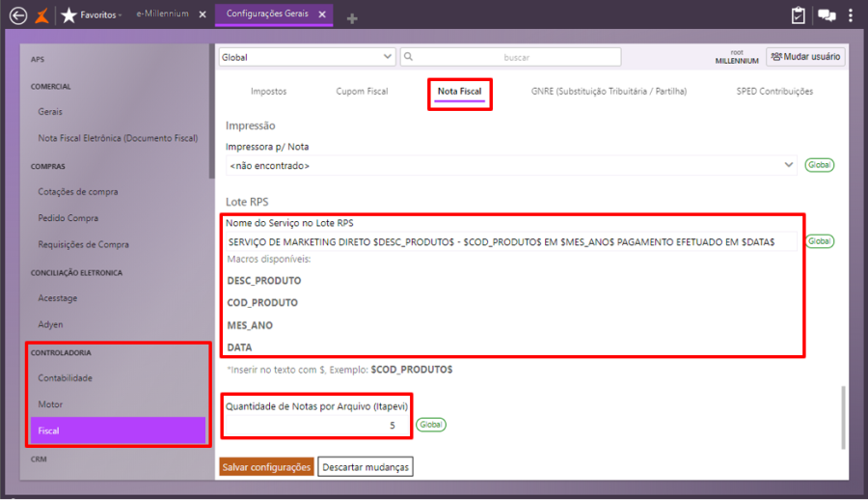Close the Configurações Gerais tab
Screen dimensions: 868x500
click(x=322, y=14)
